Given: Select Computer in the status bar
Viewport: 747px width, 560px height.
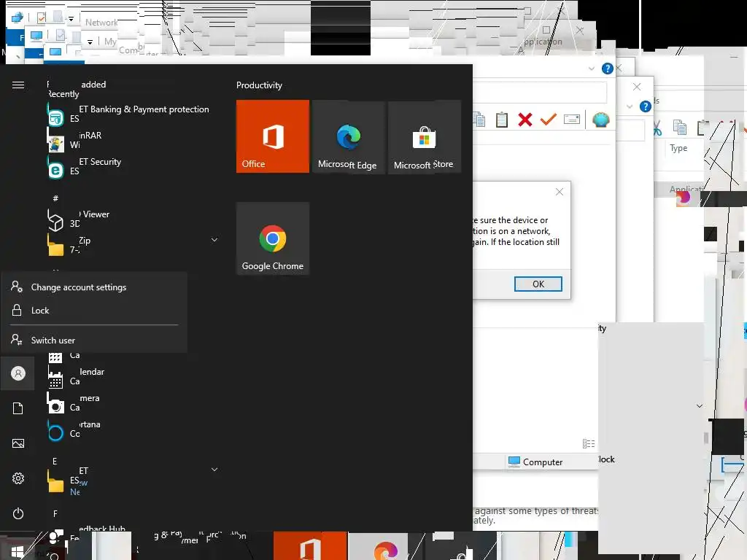Looking at the screenshot, I should [535, 462].
